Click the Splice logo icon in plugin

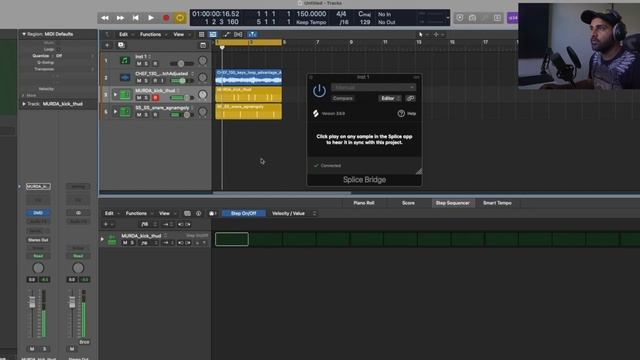316,113
